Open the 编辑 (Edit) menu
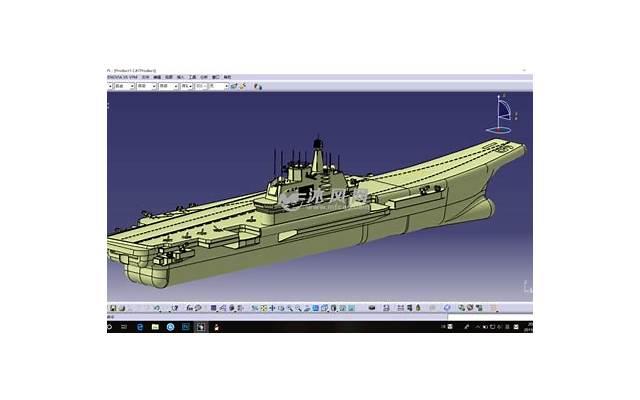This screenshot has width=640, height=400. (x=157, y=77)
